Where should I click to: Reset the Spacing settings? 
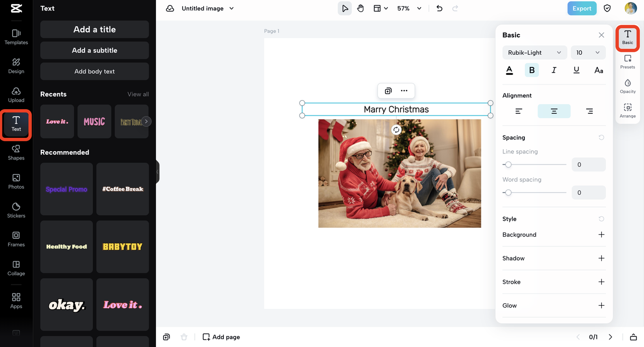tap(601, 137)
